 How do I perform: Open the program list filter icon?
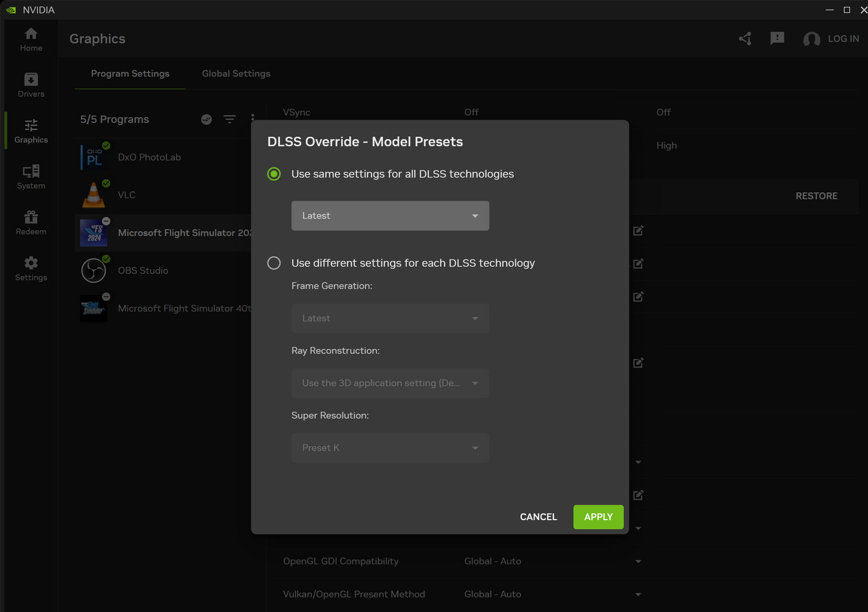(x=230, y=119)
